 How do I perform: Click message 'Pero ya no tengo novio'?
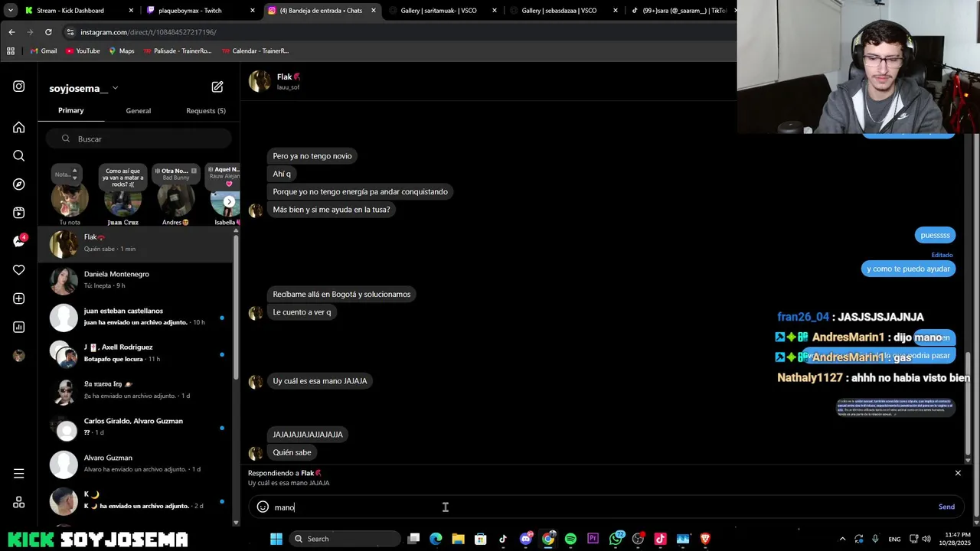click(312, 156)
